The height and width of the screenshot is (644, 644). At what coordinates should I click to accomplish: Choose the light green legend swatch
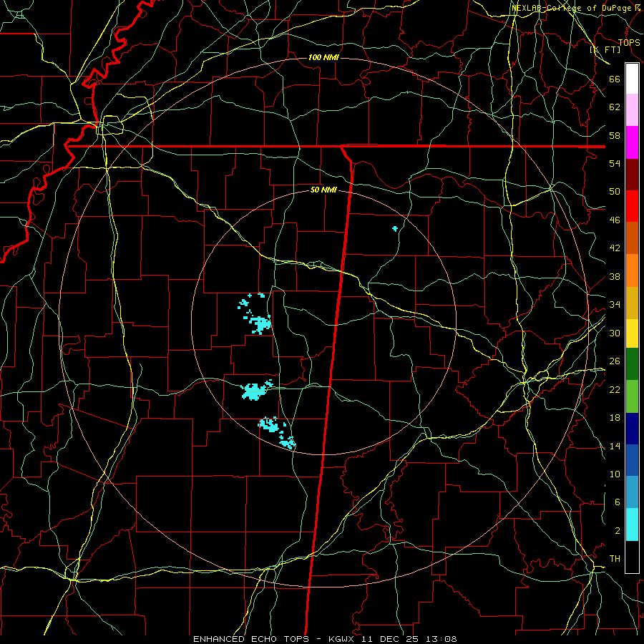tap(632, 396)
